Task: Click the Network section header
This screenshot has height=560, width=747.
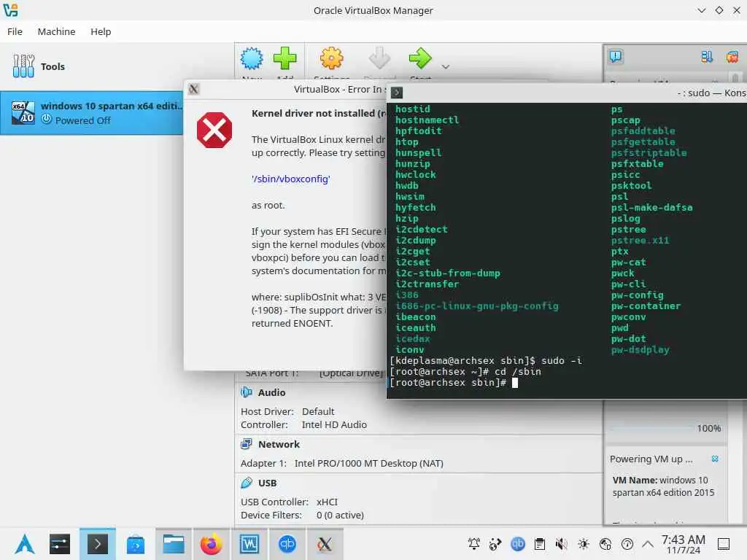Action: pyautogui.click(x=279, y=444)
